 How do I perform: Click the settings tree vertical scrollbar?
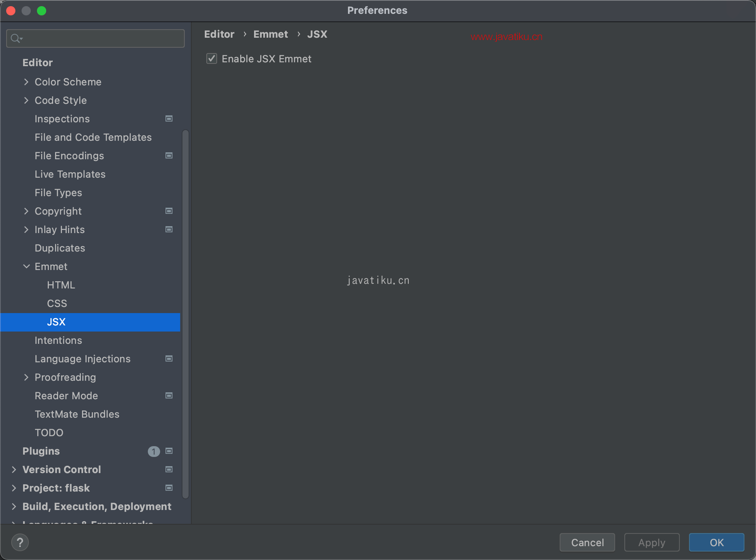(x=185, y=314)
